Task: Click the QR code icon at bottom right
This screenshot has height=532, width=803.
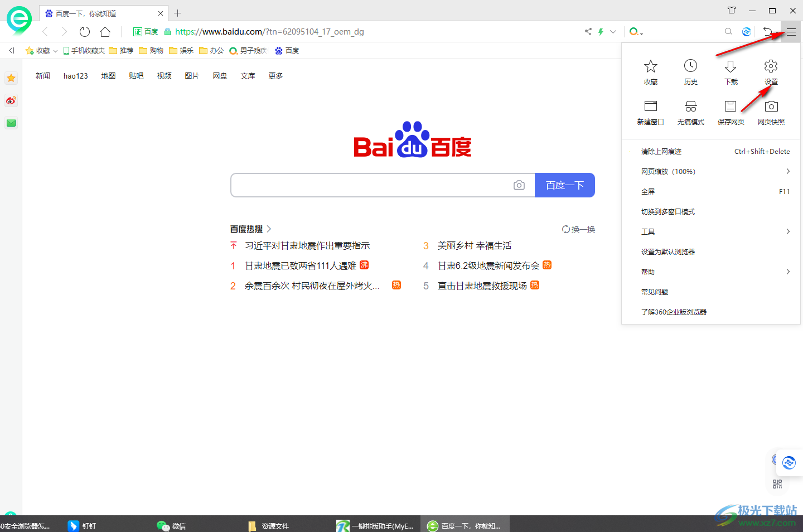Action: (x=777, y=484)
